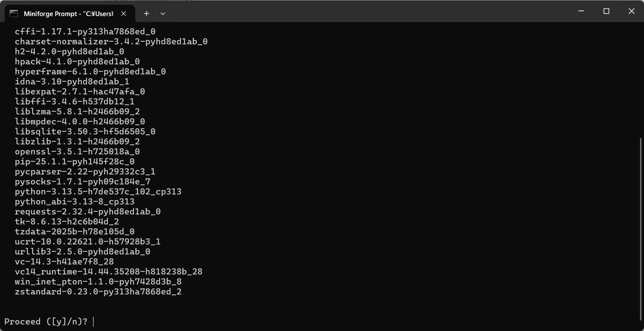Place cursor after the Proceed ([y]/n)? prompt
644x331 pixels.
94,321
